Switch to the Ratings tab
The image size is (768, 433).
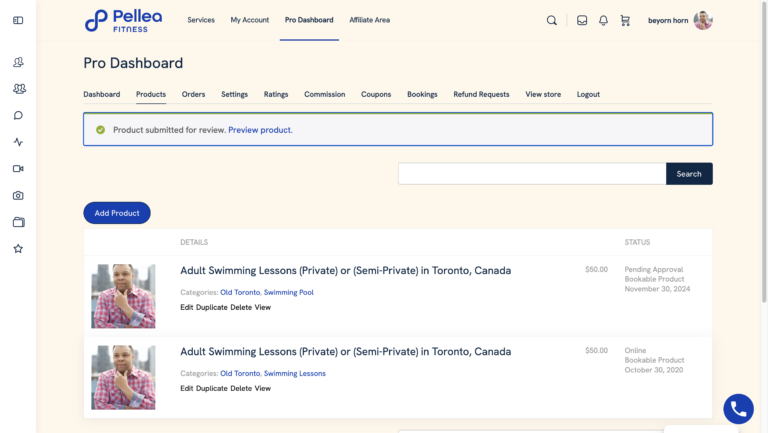point(276,94)
